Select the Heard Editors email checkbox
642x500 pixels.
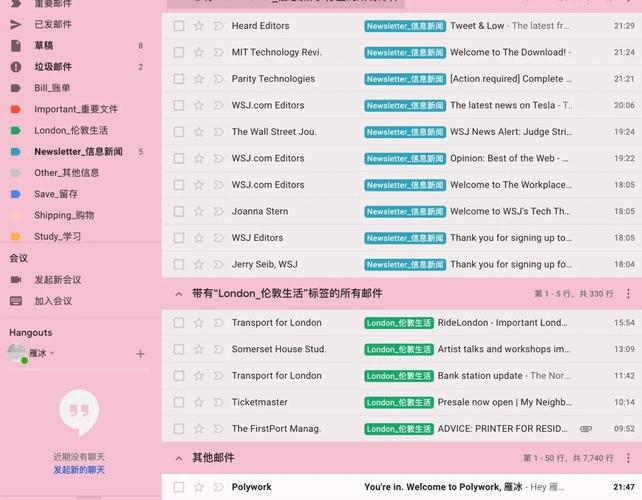[179, 26]
